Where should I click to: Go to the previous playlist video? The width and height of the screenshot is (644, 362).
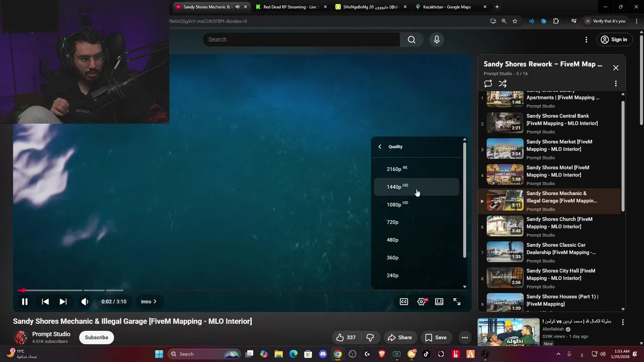pyautogui.click(x=45, y=302)
